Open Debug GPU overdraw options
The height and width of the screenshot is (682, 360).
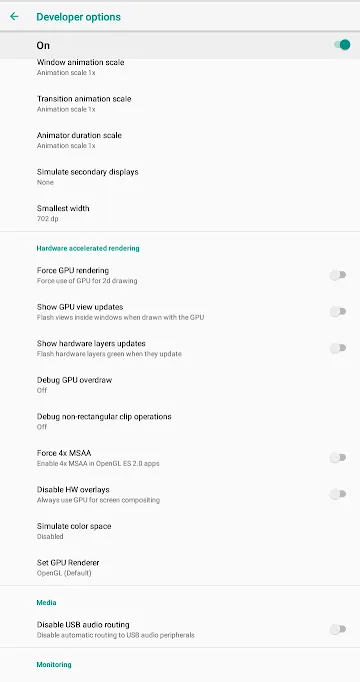coord(180,384)
